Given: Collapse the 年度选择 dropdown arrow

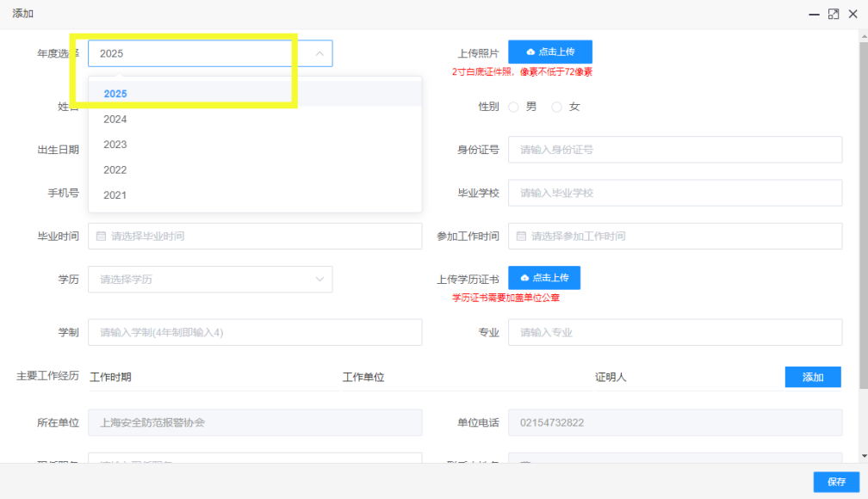Looking at the screenshot, I should [319, 53].
